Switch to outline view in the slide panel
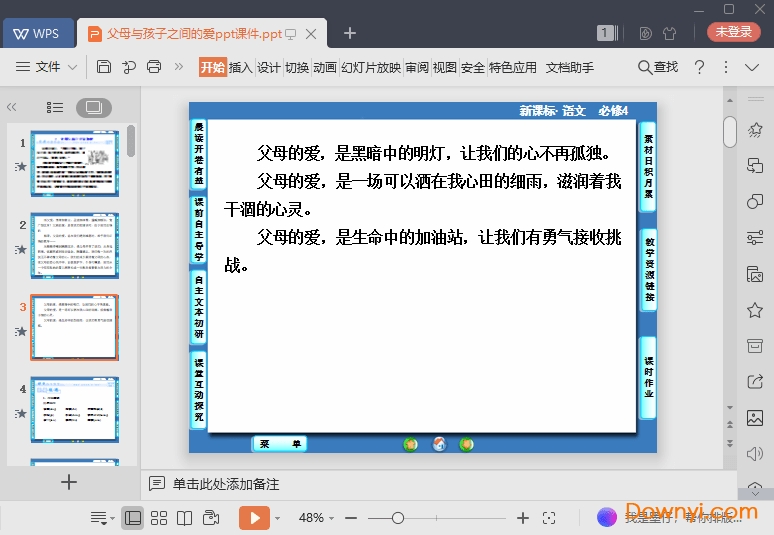The image size is (774, 535). (x=55, y=107)
